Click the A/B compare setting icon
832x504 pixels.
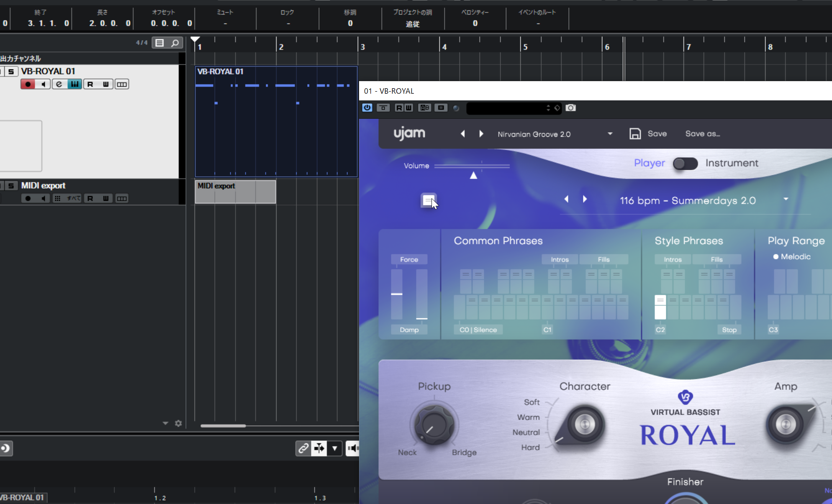[425, 108]
